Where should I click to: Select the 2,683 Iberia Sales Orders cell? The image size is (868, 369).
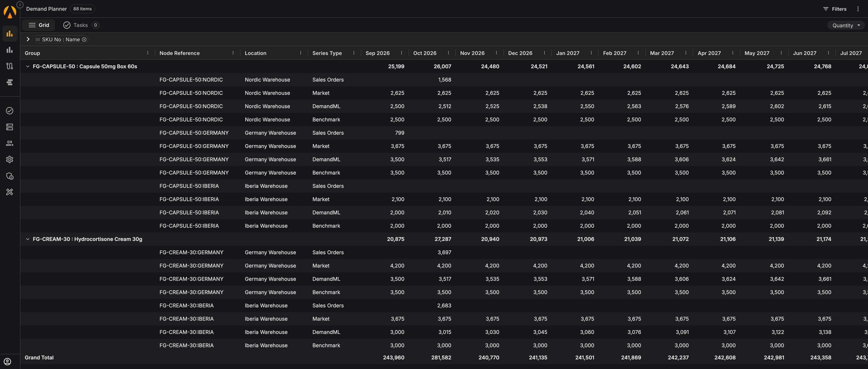click(444, 306)
